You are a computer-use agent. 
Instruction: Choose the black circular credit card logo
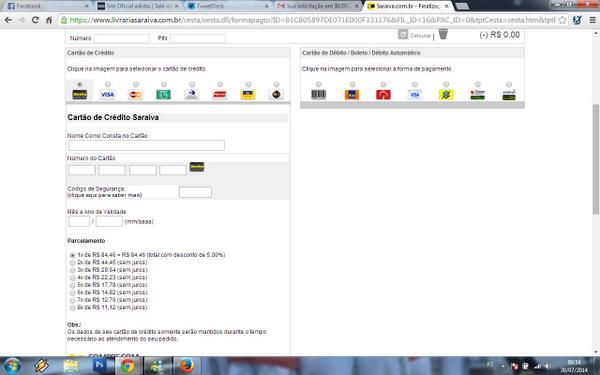coord(276,94)
